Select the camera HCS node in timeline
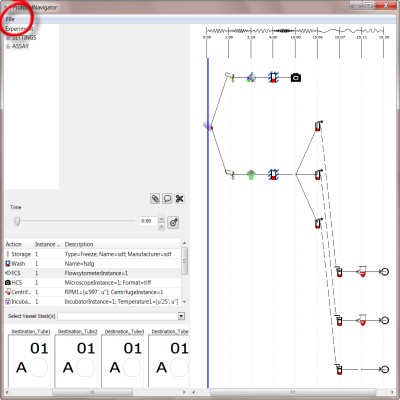 pos(296,78)
